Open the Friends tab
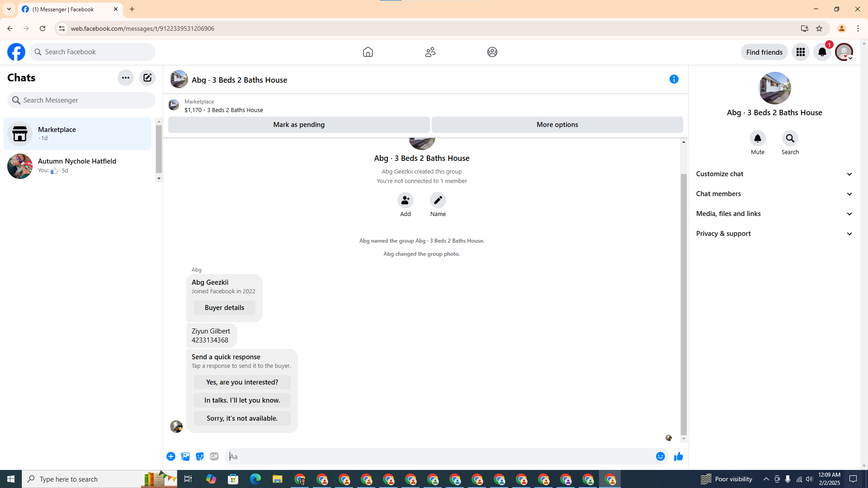 point(430,52)
